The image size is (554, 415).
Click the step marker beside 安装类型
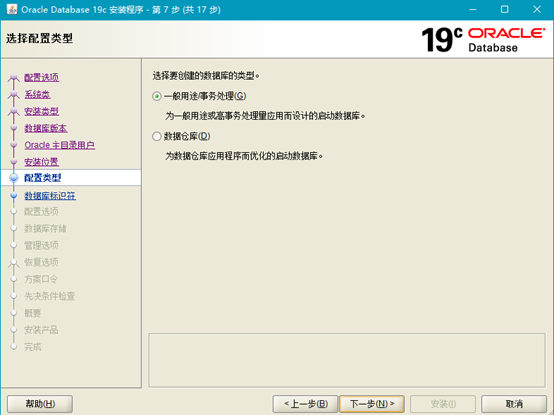[14, 111]
